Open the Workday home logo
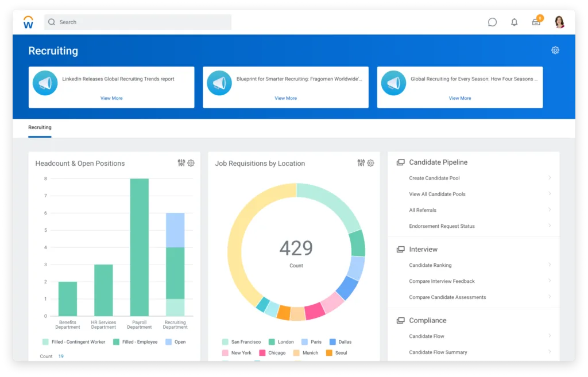Viewport: 588px width, 377px height. click(28, 22)
